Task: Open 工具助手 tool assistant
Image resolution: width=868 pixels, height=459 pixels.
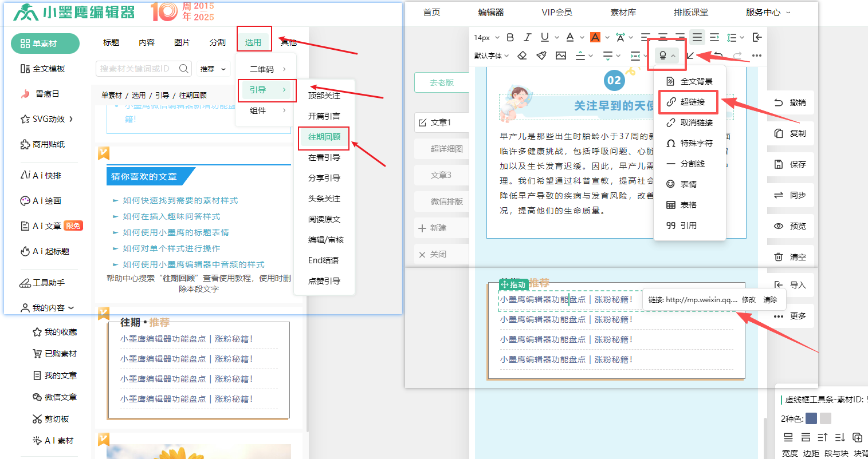Action: pyautogui.click(x=42, y=283)
